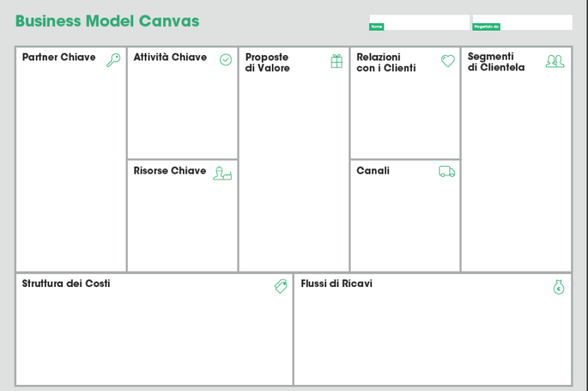Click the Flussi di Ricavi heading

337,283
